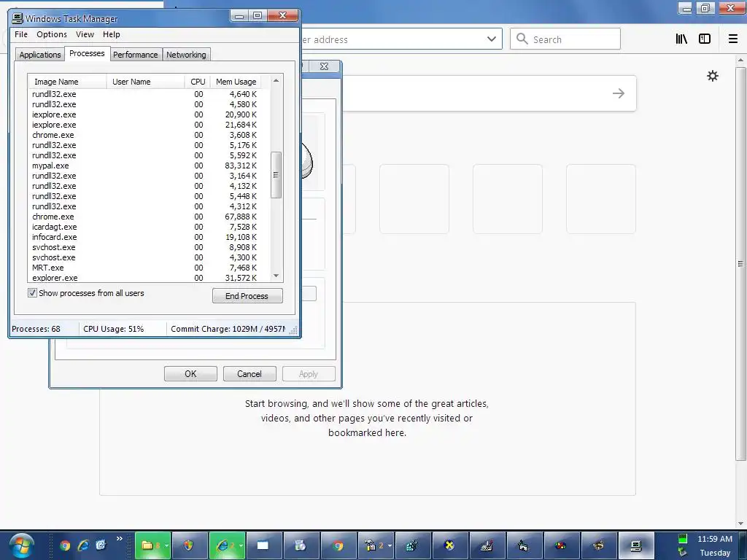747x560 pixels.
Task: Click process list scroll up arrow
Action: point(276,81)
